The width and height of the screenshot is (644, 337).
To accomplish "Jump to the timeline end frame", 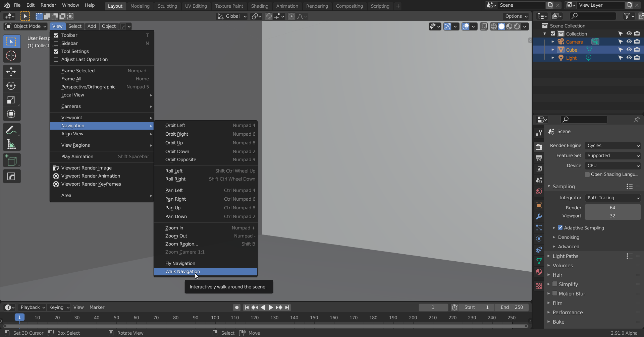I will point(287,307).
